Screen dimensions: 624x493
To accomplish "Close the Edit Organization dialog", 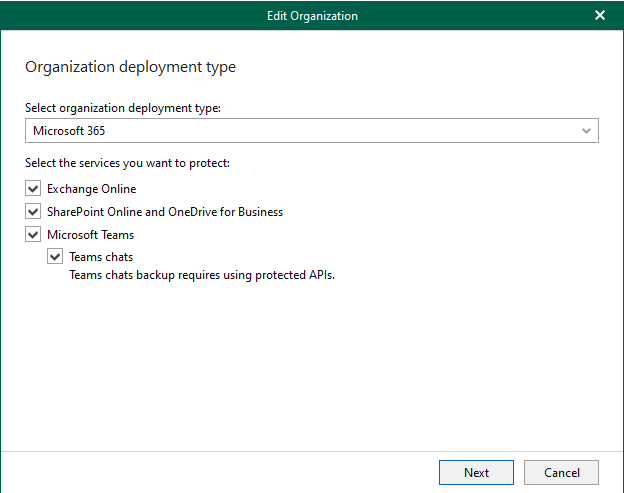I will pos(599,16).
